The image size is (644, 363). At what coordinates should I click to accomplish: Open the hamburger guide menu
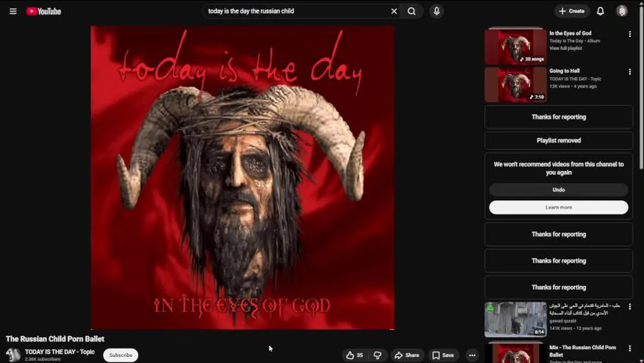(x=13, y=11)
